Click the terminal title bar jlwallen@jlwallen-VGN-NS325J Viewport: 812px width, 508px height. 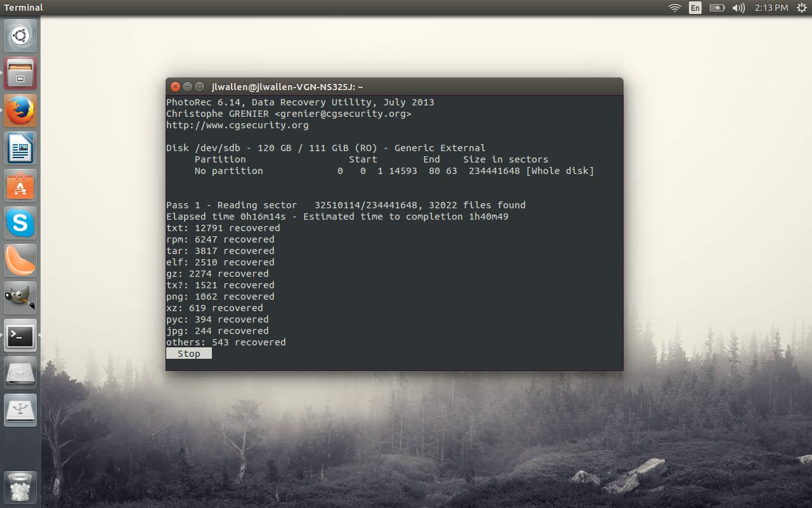(x=287, y=87)
